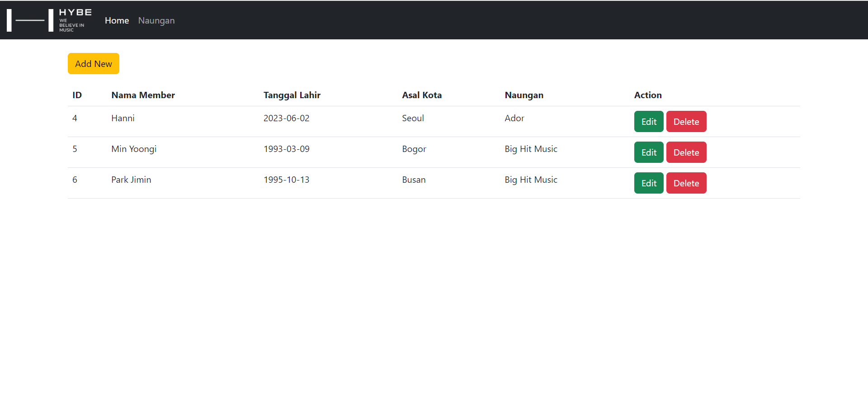Click the Action column header
868x408 pixels.
(x=648, y=95)
